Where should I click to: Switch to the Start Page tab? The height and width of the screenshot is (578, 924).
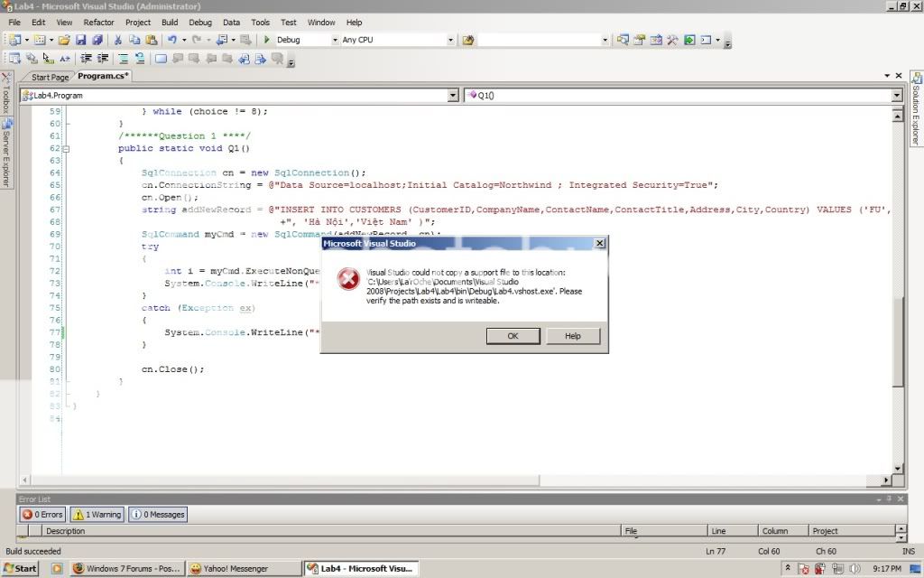point(50,78)
